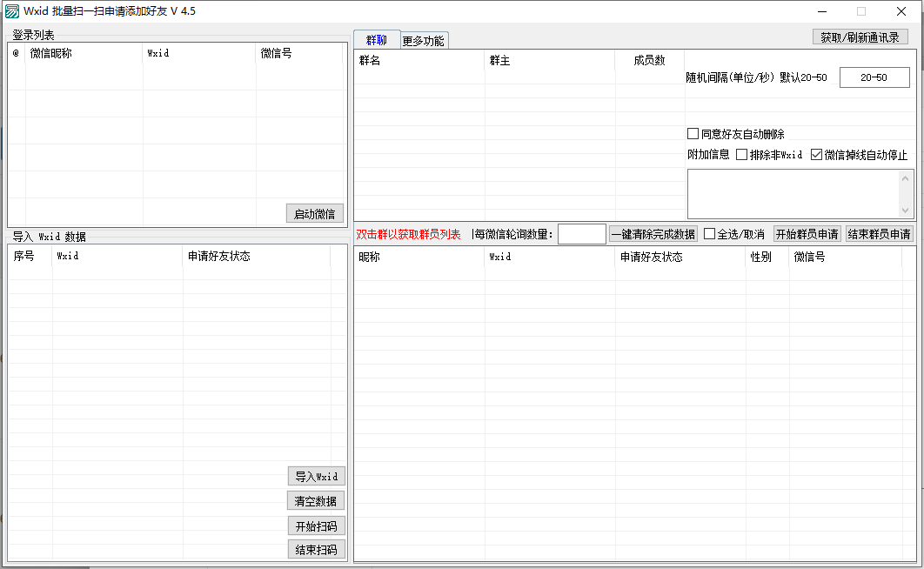Click the 启动微信 button
Screen dimensions: 924x569
click(315, 214)
